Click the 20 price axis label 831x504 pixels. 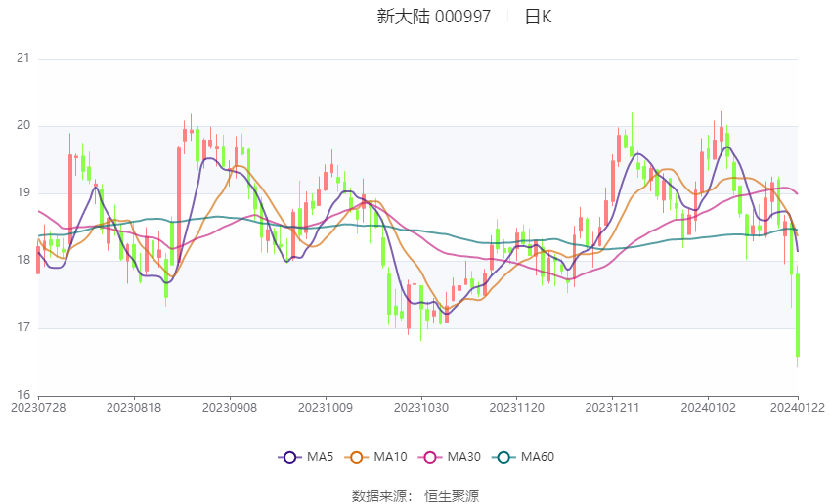(x=23, y=125)
